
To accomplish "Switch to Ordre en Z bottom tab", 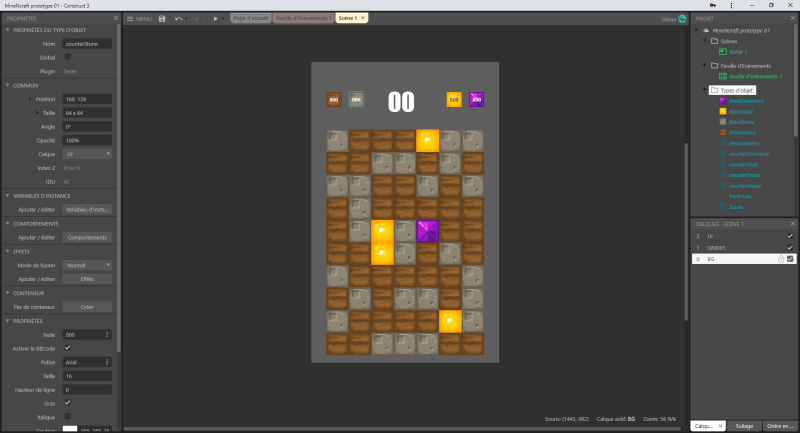I will pyautogui.click(x=780, y=426).
